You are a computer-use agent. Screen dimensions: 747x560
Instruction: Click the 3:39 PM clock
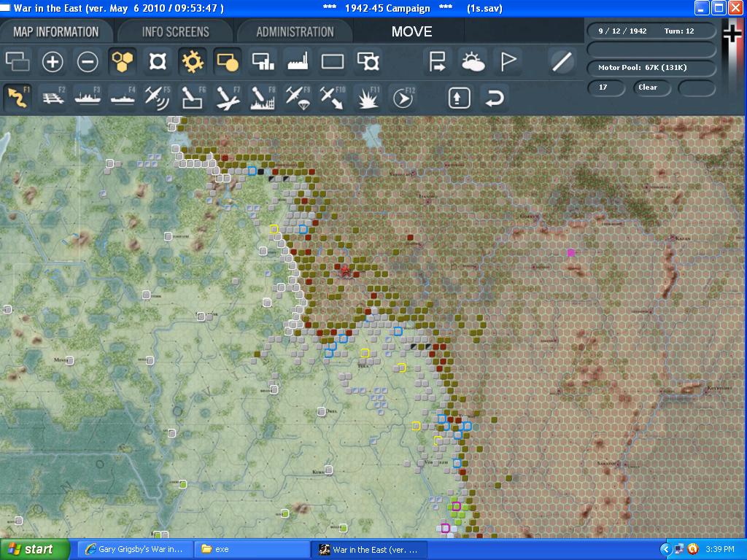(720, 550)
